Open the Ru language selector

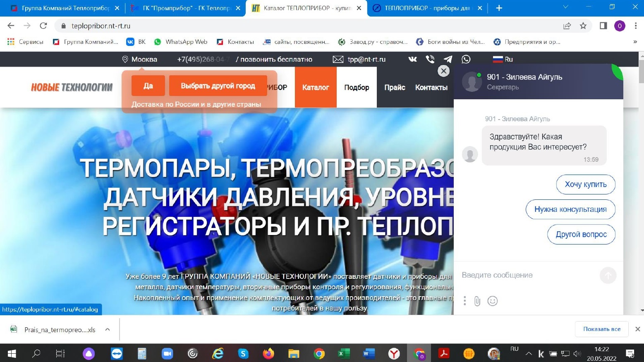503,59
